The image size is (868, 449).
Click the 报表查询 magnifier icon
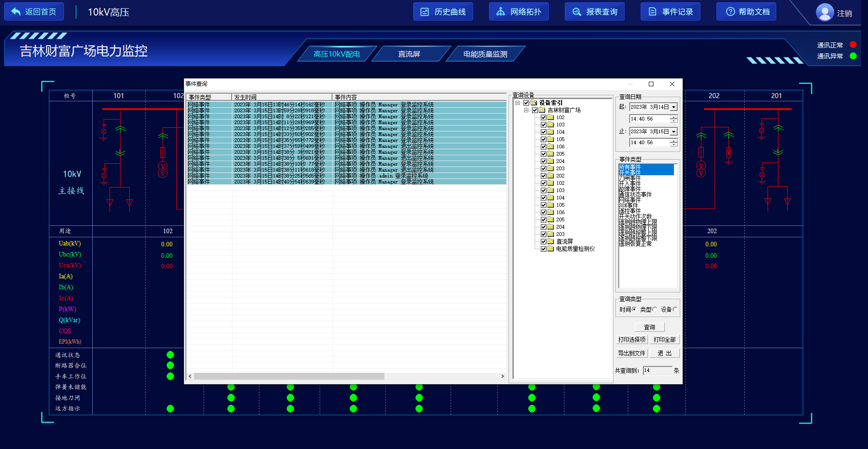[x=577, y=12]
